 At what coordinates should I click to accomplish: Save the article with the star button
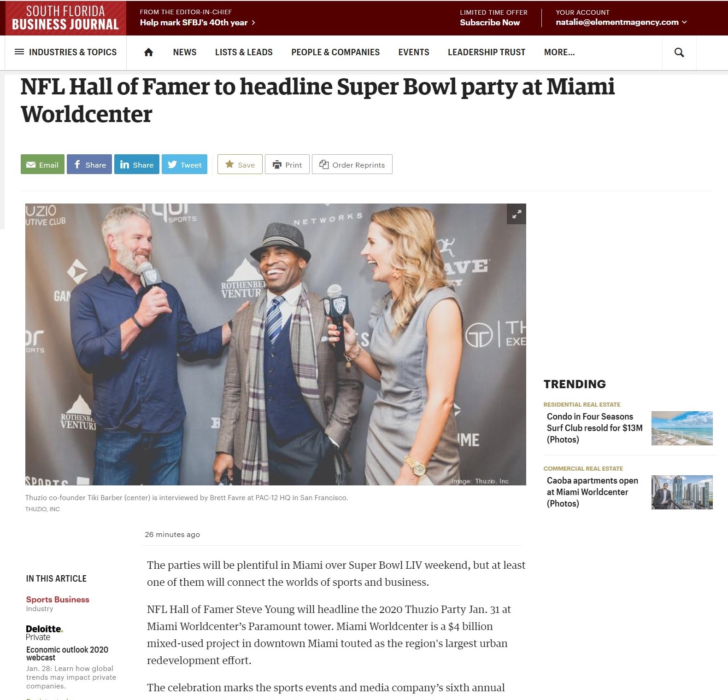pos(240,164)
